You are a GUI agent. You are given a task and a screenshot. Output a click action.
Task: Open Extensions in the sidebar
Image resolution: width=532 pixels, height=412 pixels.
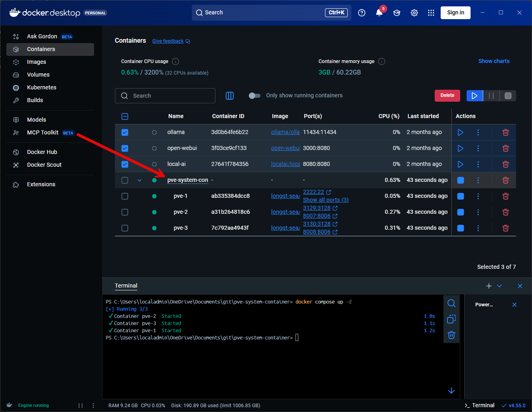(50, 185)
